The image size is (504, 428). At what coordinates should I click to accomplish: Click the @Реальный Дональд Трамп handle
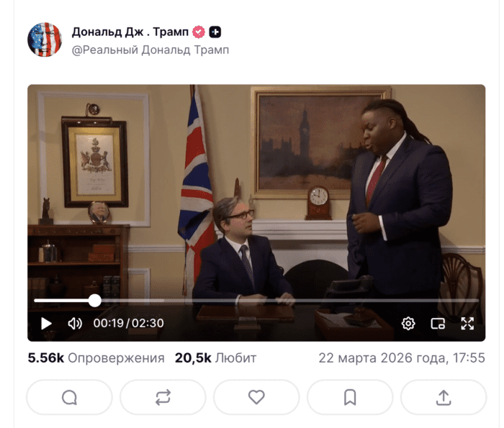(150, 50)
